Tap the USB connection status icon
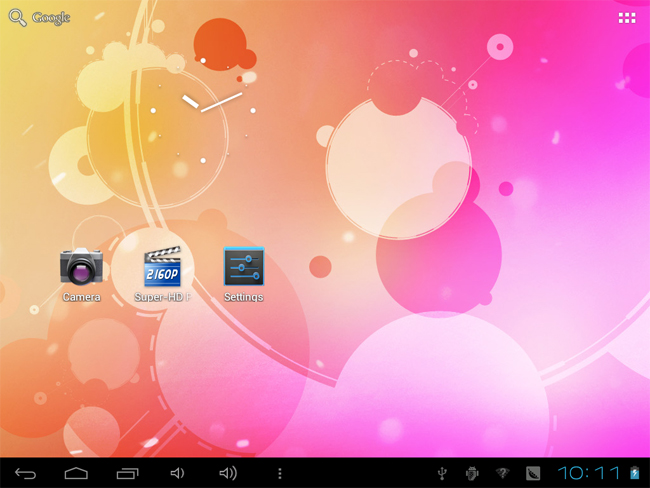The image size is (650, 488). [x=442, y=473]
